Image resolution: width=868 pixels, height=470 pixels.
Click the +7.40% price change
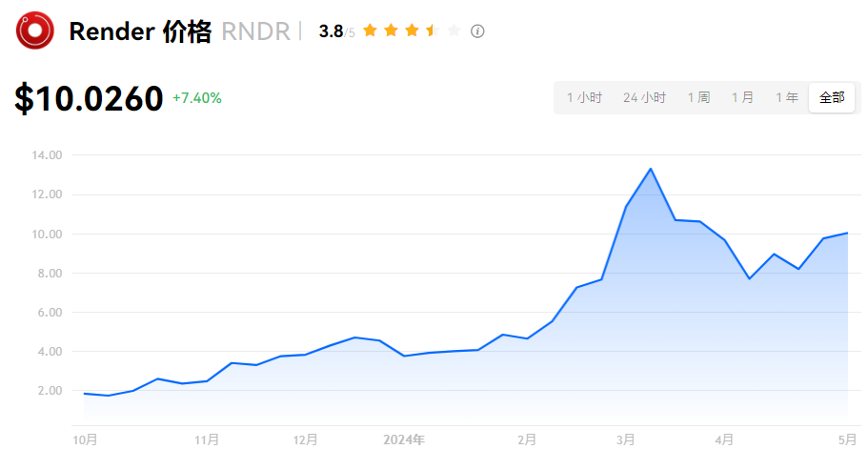click(x=196, y=97)
